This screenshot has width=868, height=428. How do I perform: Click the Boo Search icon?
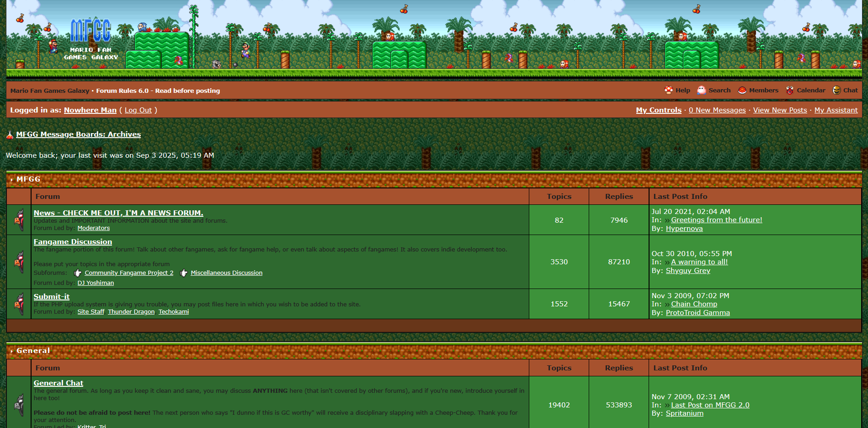(702, 90)
